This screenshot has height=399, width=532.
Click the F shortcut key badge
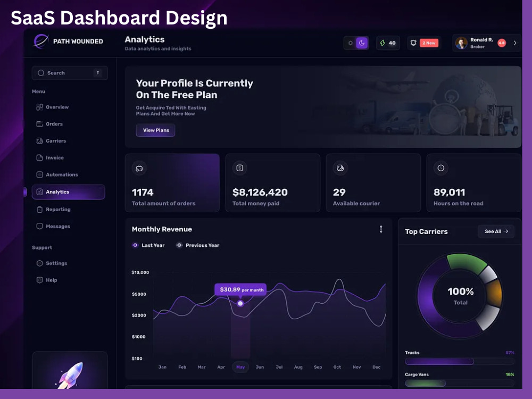point(98,73)
